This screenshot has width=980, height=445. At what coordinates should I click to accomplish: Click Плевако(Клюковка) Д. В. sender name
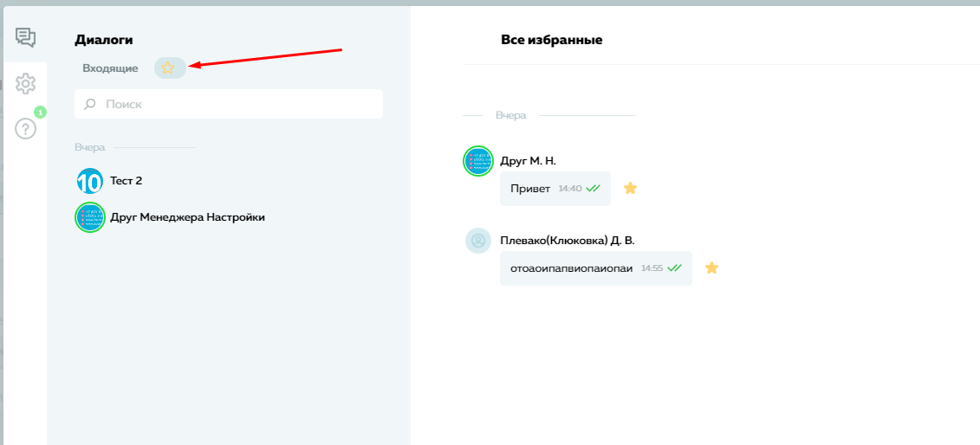coord(568,241)
